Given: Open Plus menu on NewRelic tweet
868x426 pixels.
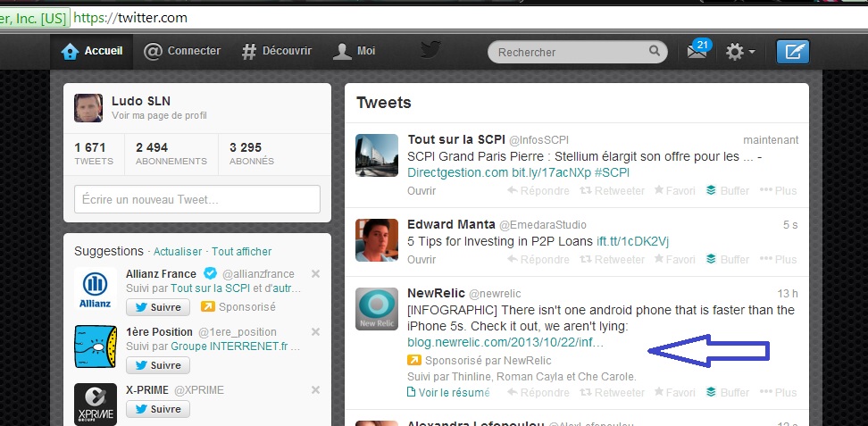Looking at the screenshot, I should (779, 392).
